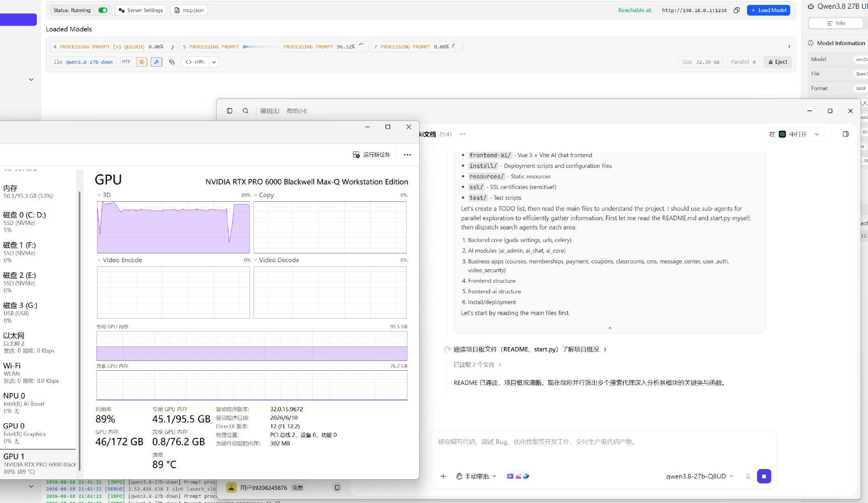Open the chat title more options ellipsis
This screenshot has height=503, width=868.
pyautogui.click(x=462, y=134)
